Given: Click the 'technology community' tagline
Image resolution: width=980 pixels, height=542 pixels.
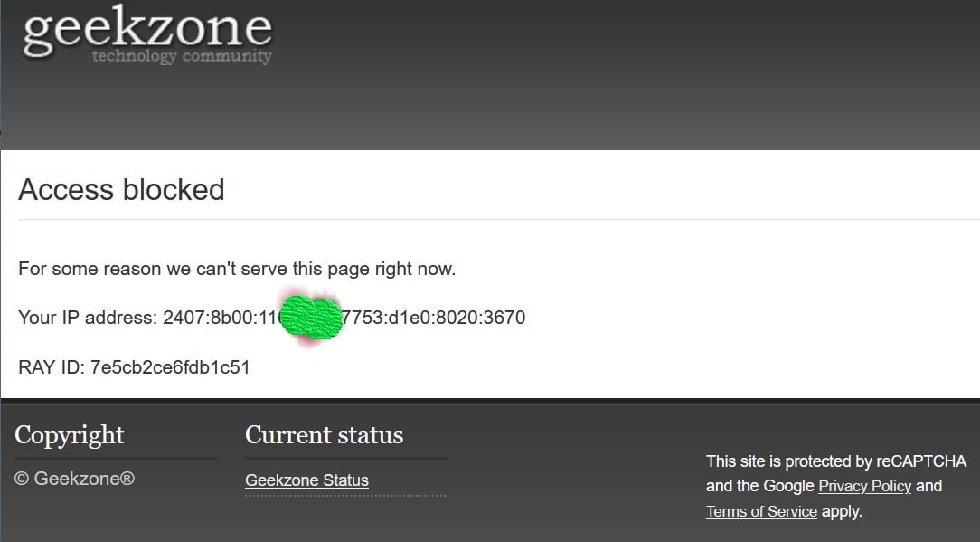Looking at the screenshot, I should (182, 56).
